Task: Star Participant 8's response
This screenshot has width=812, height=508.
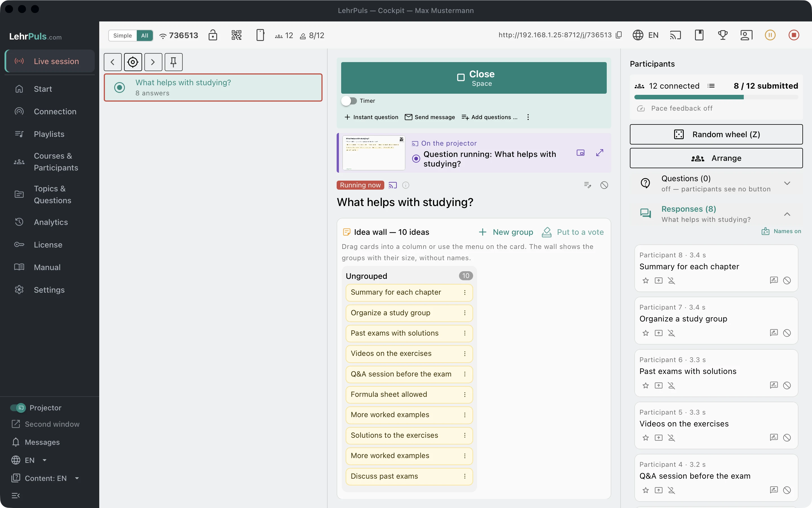Action: (646, 281)
